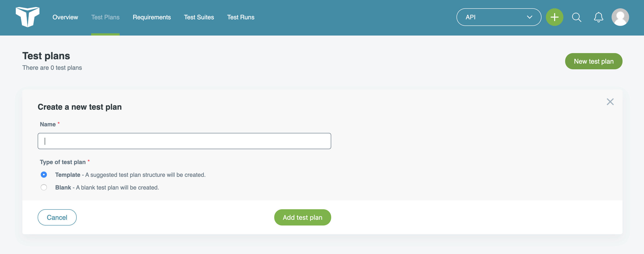Click the Add test plan button
The height and width of the screenshot is (254, 644).
click(x=303, y=217)
